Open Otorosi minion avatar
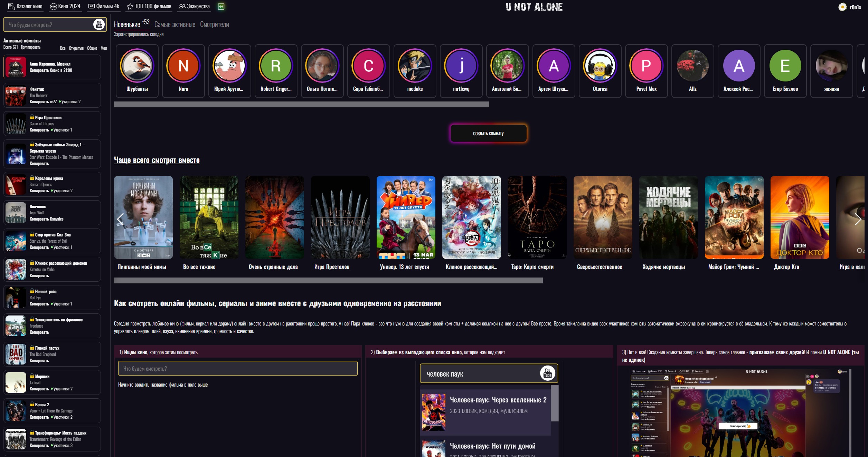This screenshot has width=868, height=457. (600, 66)
